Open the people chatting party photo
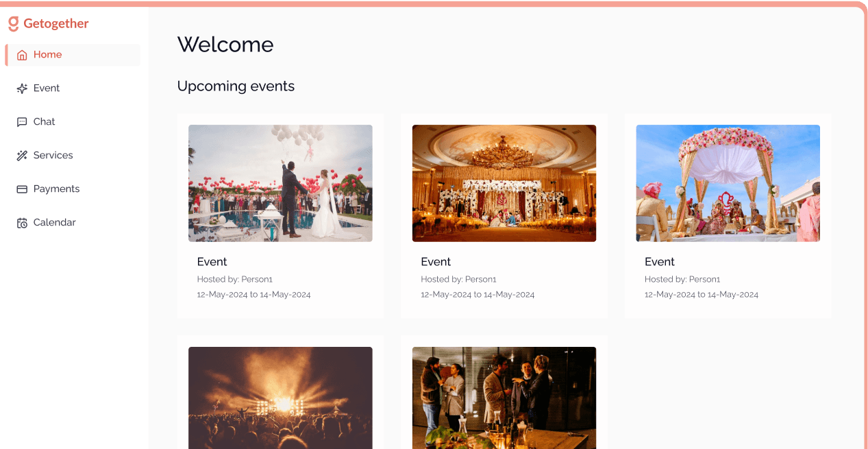The image size is (868, 449). pos(504,398)
